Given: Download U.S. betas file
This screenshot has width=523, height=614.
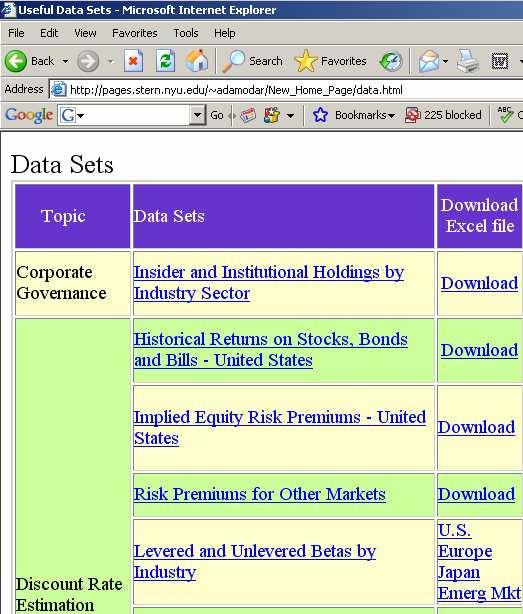Looking at the screenshot, I should coord(454,530).
